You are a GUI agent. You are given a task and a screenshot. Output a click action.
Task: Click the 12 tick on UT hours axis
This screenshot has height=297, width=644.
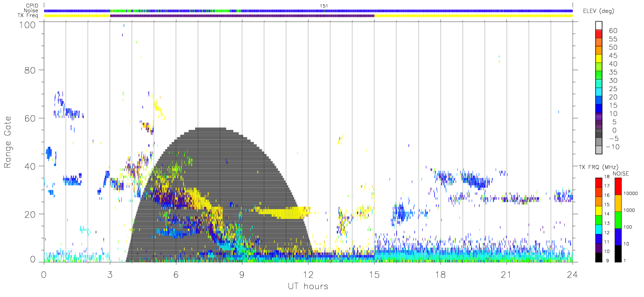pyautogui.click(x=308, y=274)
